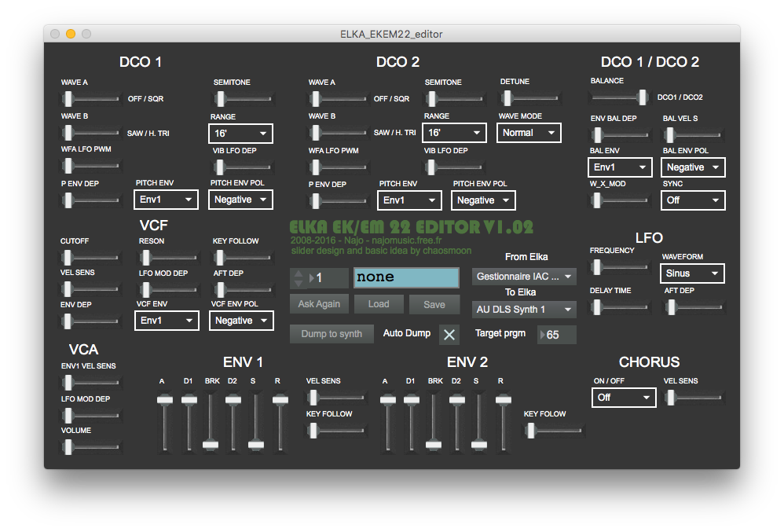Open the DCO 1 PITCH ENV dropdown
The height and width of the screenshot is (532, 784).
[166, 200]
